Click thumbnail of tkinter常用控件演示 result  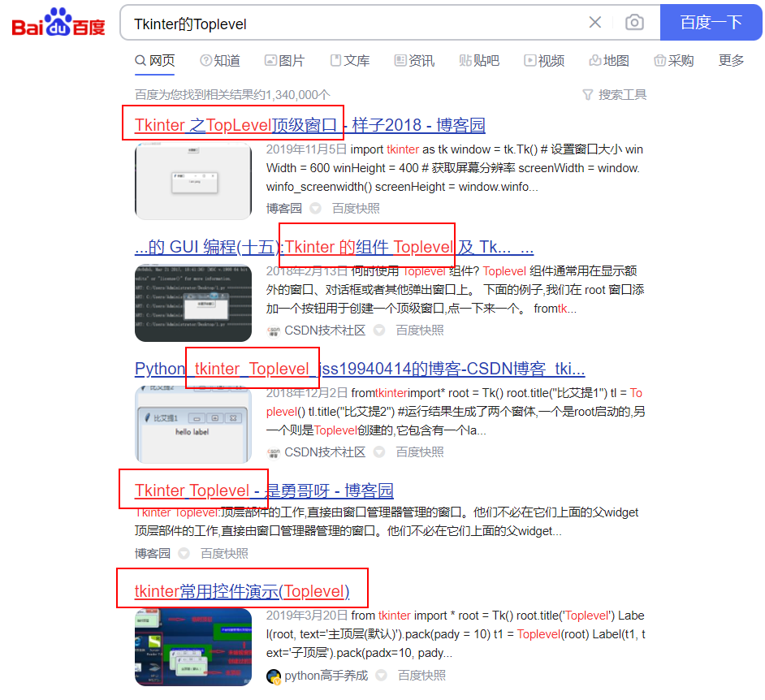point(193,647)
